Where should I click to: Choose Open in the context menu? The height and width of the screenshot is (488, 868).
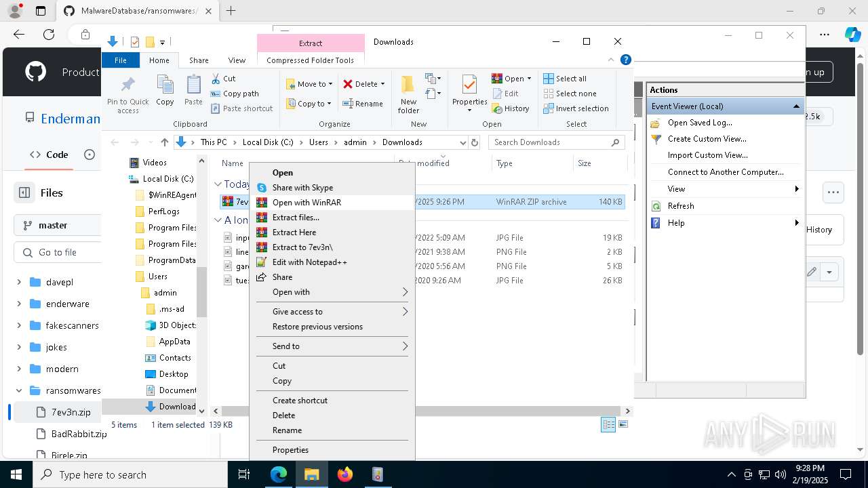(332, 173)
